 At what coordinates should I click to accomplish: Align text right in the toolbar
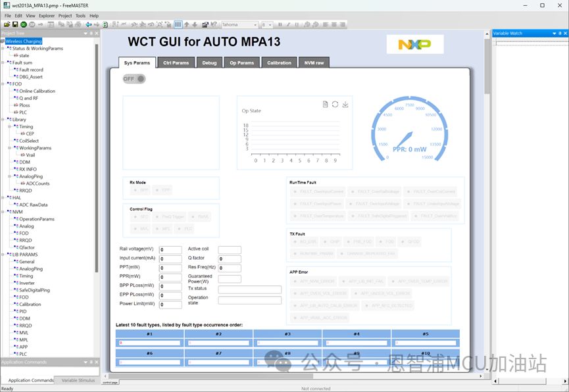click(342, 25)
